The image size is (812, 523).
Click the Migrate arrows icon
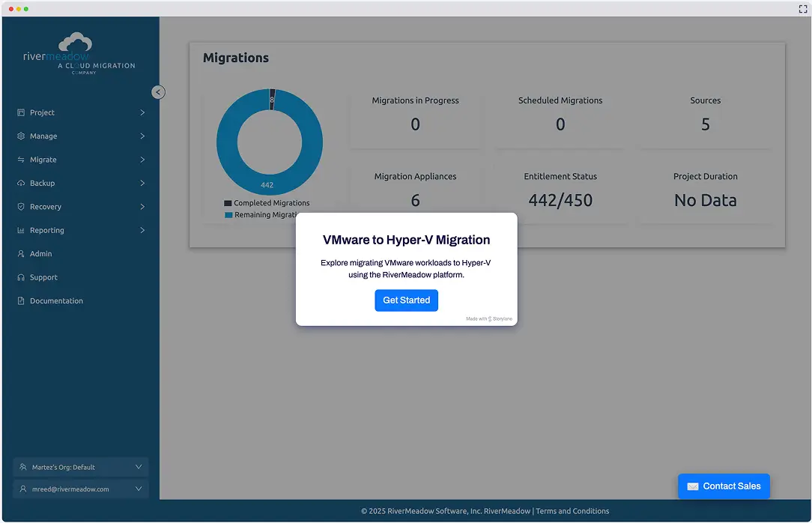tap(21, 160)
